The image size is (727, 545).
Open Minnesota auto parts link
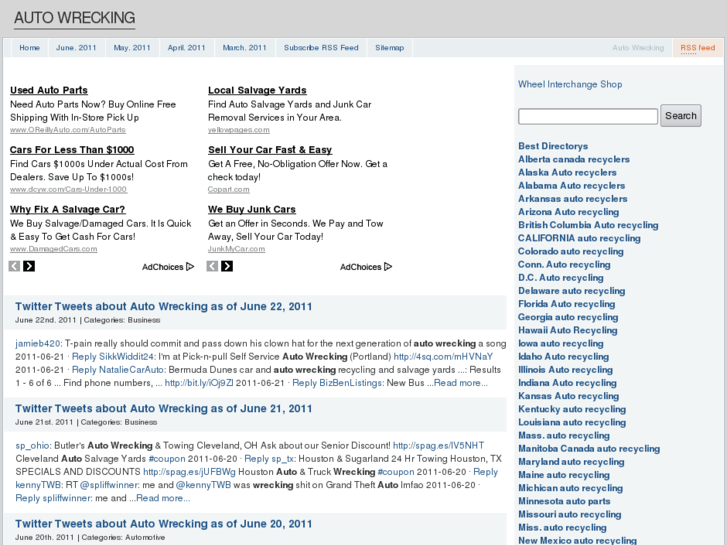(564, 501)
